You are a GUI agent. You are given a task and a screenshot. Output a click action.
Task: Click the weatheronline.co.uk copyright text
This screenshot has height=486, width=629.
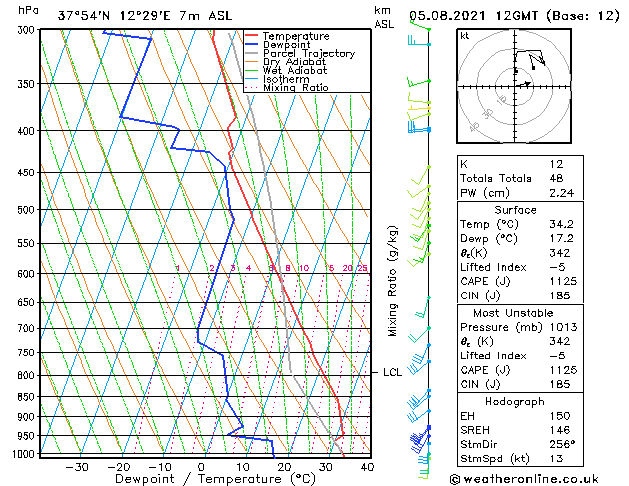coord(524,479)
